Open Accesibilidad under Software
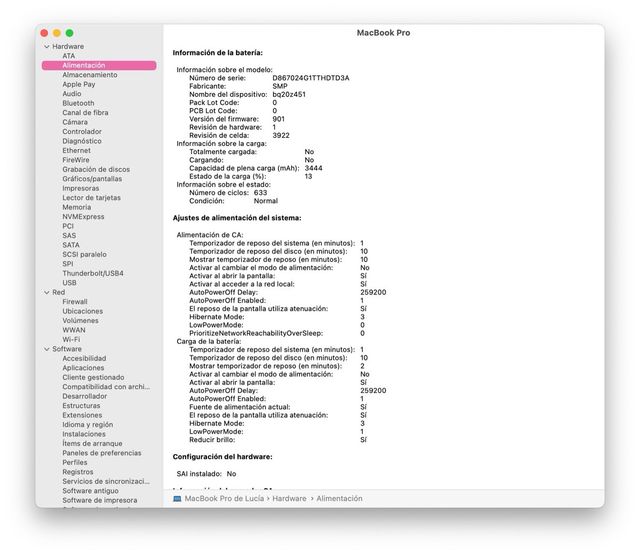Image resolution: width=640 pixels, height=555 pixels. click(x=84, y=358)
